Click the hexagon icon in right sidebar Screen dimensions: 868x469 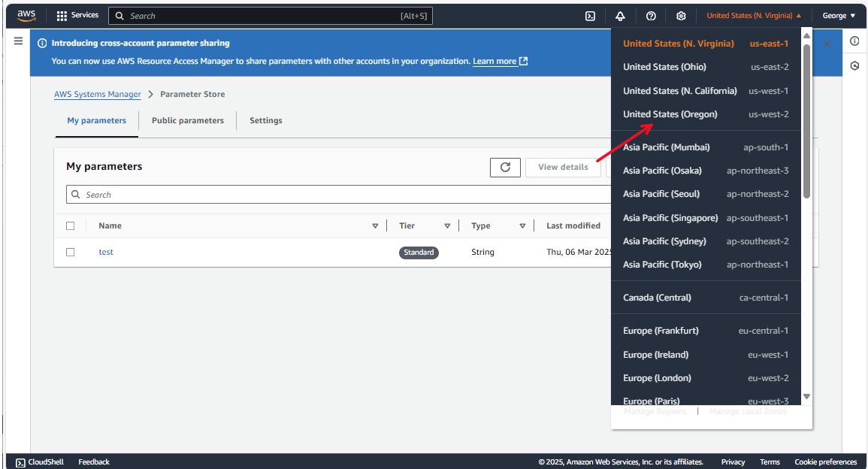click(854, 66)
